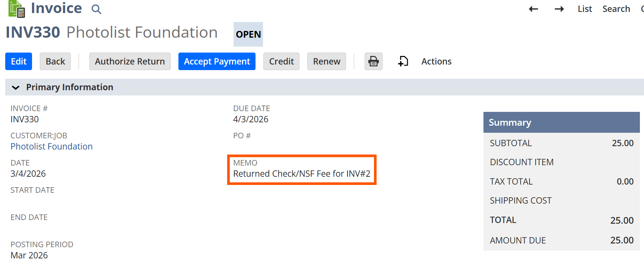Click the Credit button
644x264 pixels.
(x=281, y=62)
